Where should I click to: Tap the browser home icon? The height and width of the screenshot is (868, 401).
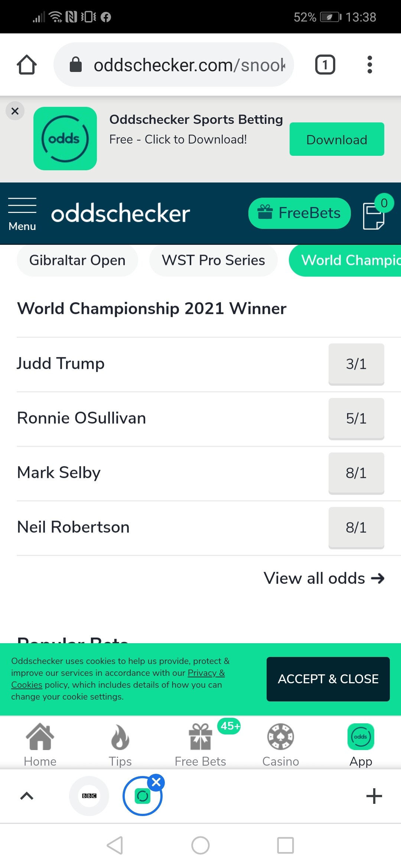tap(27, 65)
